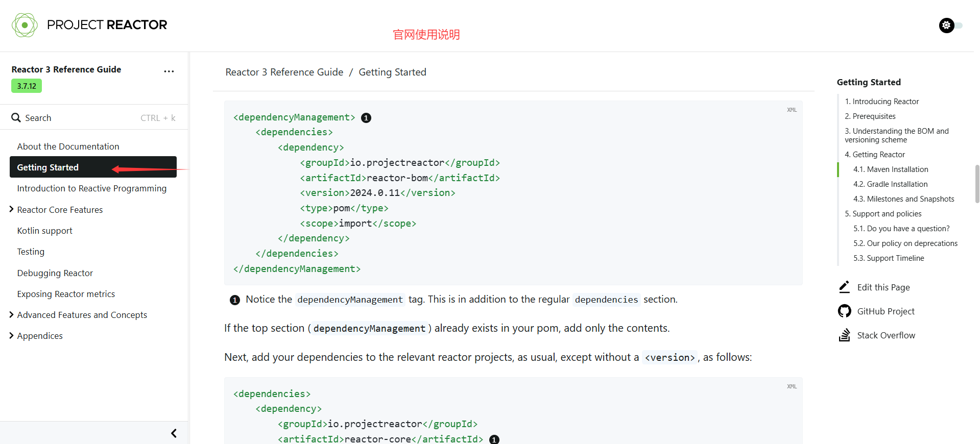Click the reactor-bom artifactId line
Viewport: 980px width, 444px height.
(400, 178)
